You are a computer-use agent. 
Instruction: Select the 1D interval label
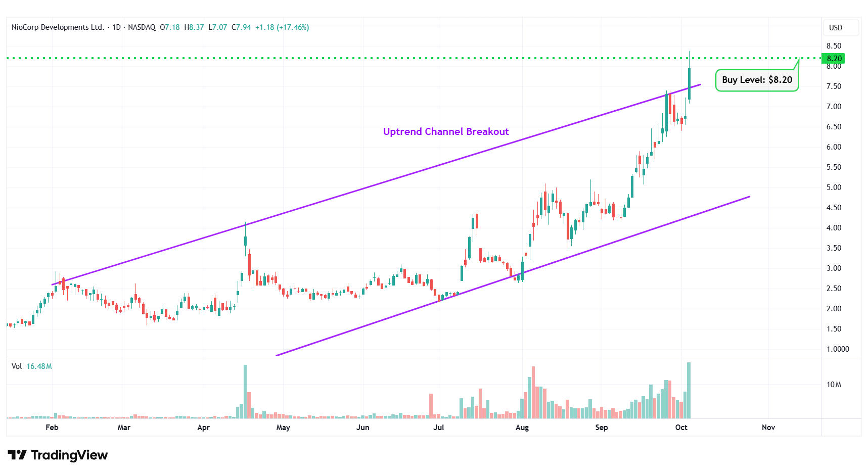tap(116, 27)
